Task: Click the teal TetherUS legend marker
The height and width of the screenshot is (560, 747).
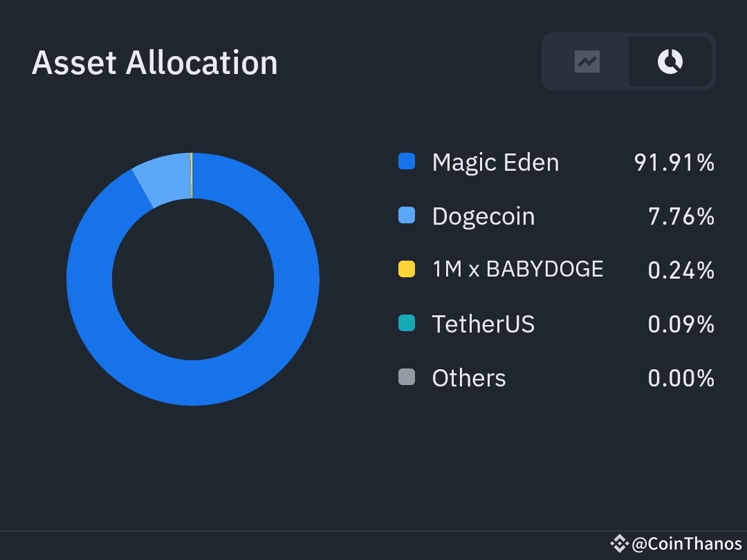Action: tap(407, 323)
